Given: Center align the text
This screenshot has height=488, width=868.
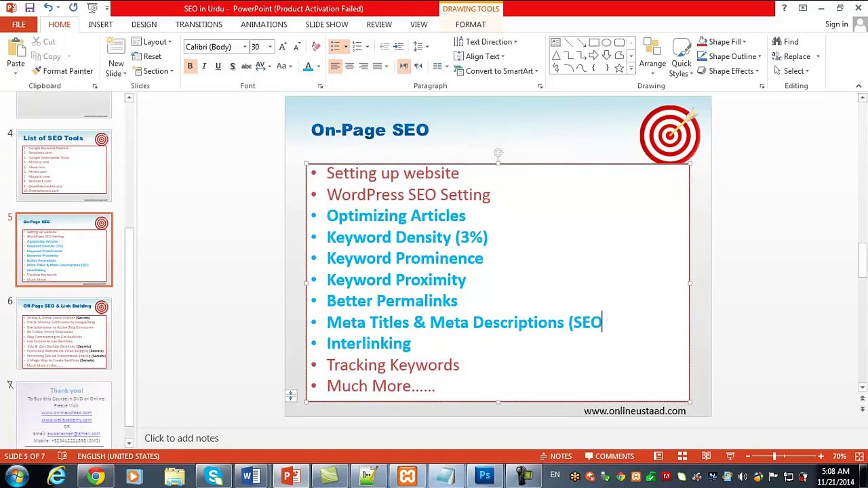Looking at the screenshot, I should (349, 66).
